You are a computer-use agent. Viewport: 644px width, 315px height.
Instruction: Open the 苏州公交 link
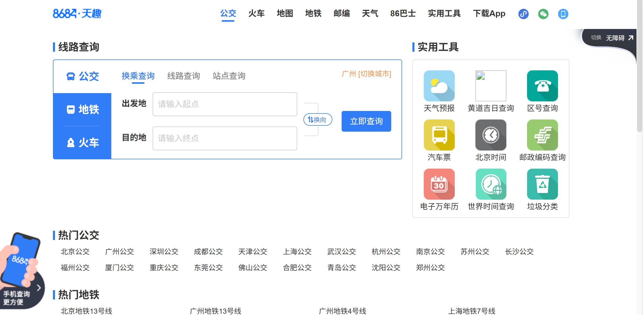point(475,251)
